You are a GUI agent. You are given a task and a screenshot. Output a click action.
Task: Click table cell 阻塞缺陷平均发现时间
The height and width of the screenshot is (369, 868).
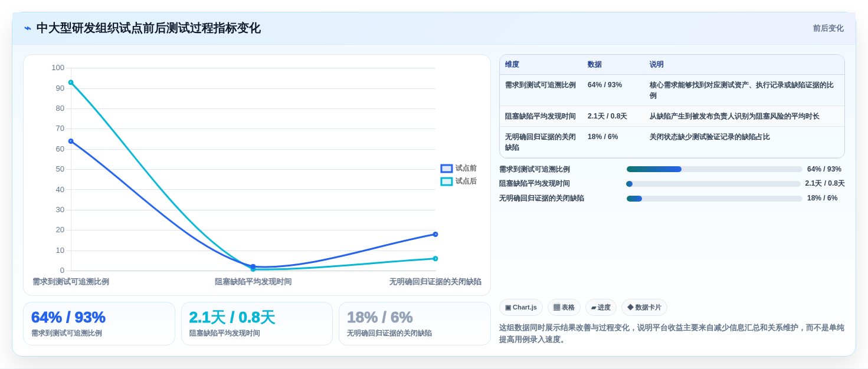[541, 116]
